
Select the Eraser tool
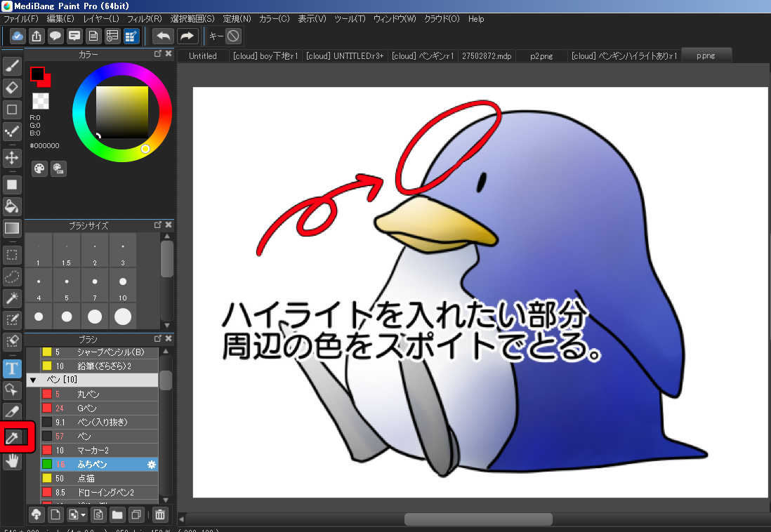(x=12, y=88)
